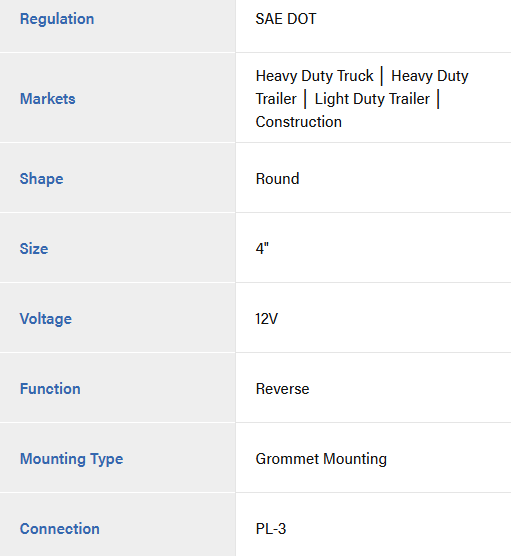Viewport: 511px width, 556px height.
Task: Select the 4" size value
Action: click(x=262, y=249)
